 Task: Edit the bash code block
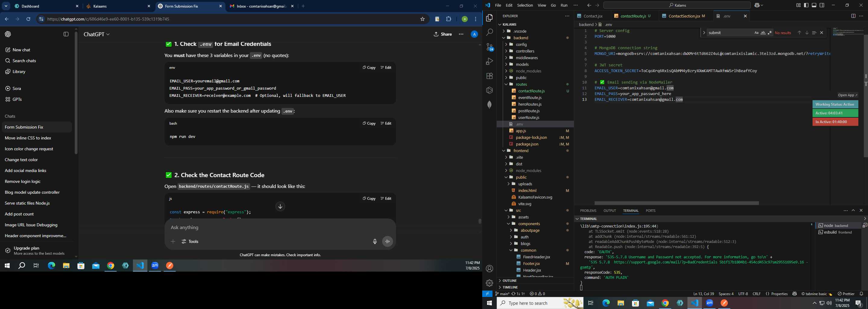click(386, 123)
